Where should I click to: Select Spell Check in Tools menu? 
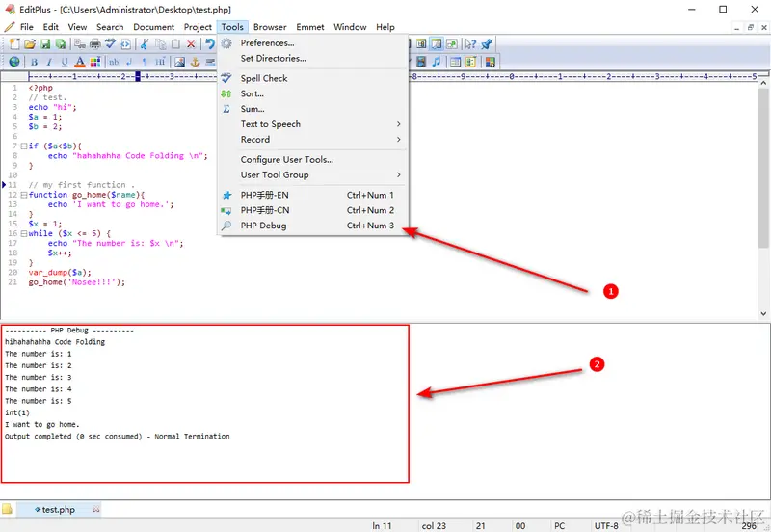312,79
